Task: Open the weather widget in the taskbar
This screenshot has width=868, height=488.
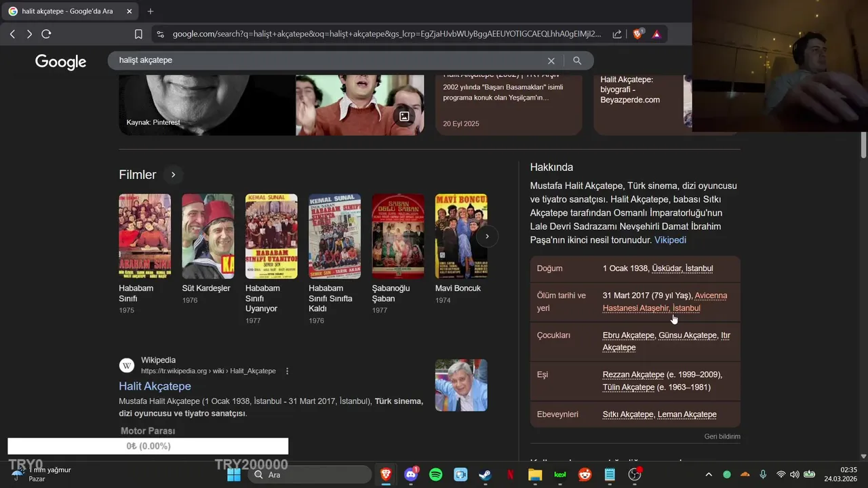Action: coord(42,474)
